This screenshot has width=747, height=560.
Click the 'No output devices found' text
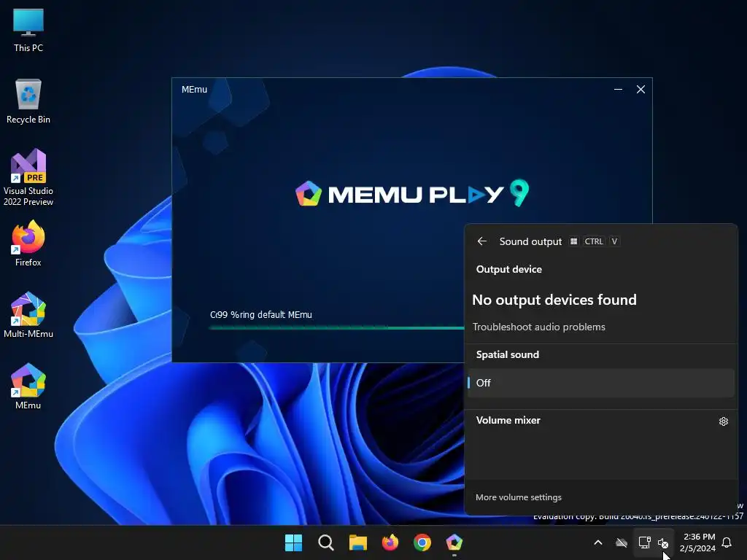(x=554, y=300)
